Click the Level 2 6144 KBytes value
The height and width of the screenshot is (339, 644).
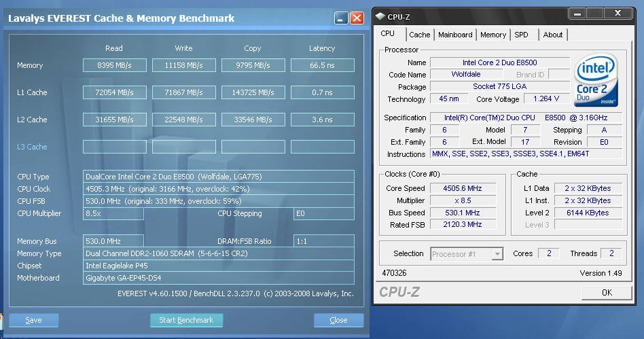(588, 213)
